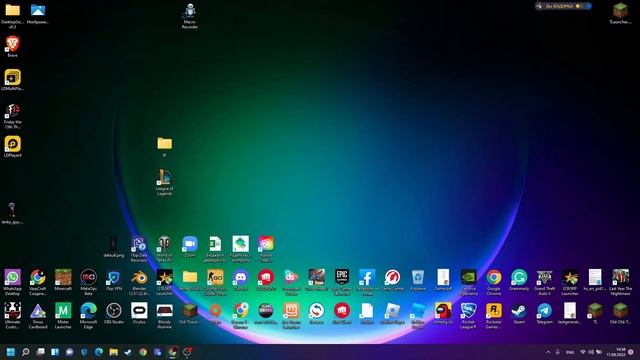Image resolution: width=640 pixels, height=360 pixels.
Task: Open iTop VPN desktop shortcut
Action: (114, 279)
